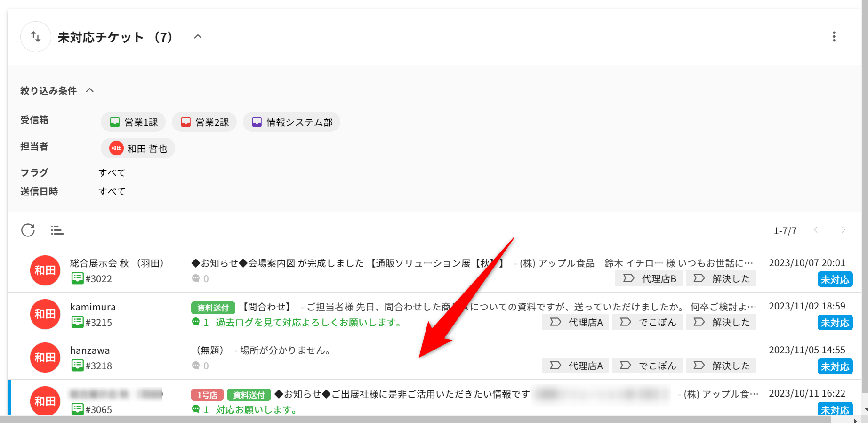Click the 代理店B tag on ticket #3022
Viewport: 868px width, 423px height.
(x=649, y=278)
